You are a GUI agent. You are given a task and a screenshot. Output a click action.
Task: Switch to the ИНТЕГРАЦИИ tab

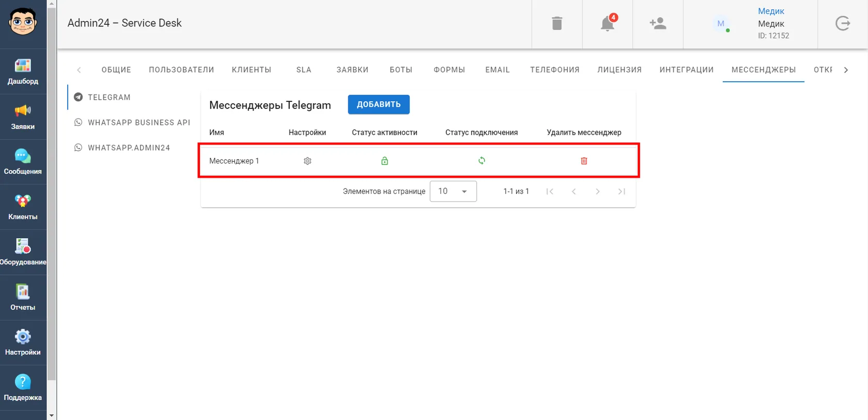coord(687,70)
